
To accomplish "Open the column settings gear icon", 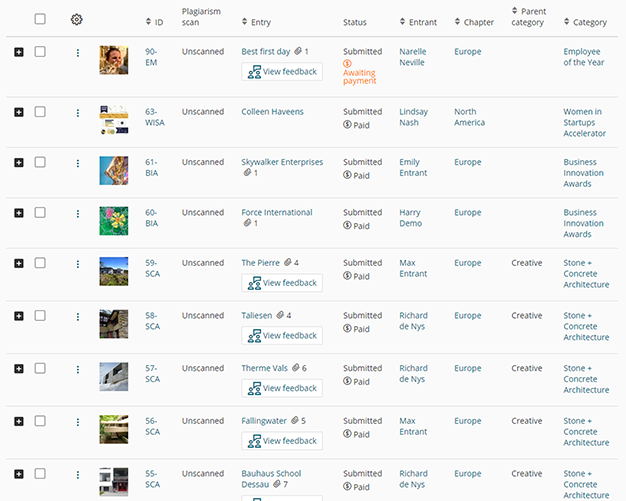I will point(77,19).
